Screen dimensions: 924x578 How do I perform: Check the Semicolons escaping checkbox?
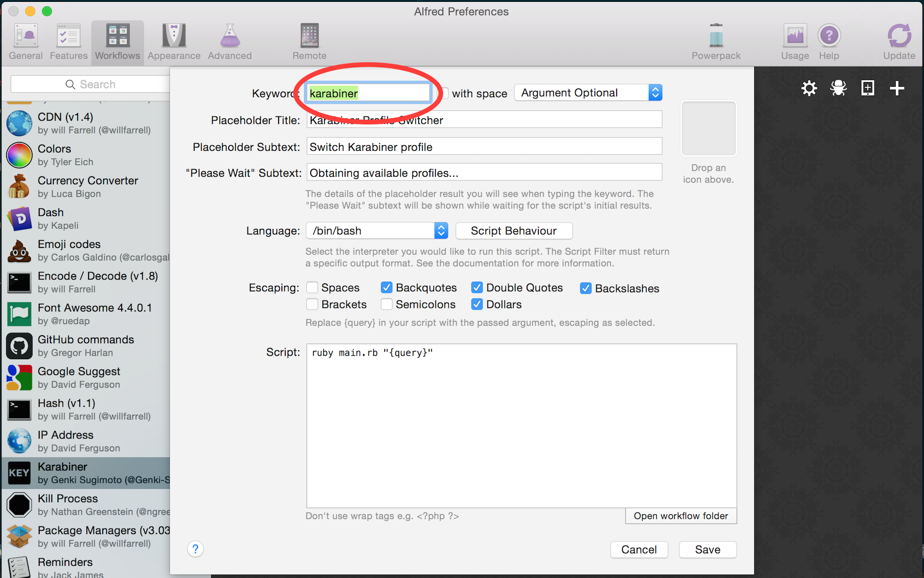pos(387,305)
